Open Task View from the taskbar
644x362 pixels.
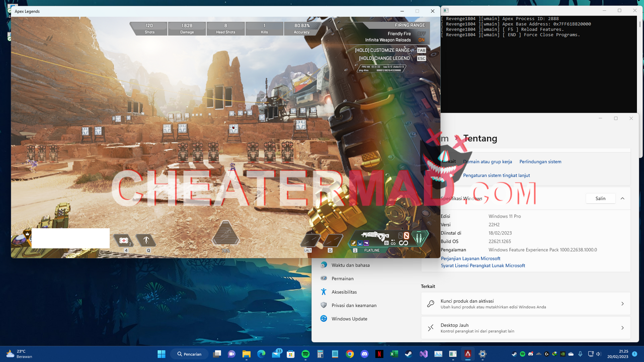pyautogui.click(x=217, y=354)
